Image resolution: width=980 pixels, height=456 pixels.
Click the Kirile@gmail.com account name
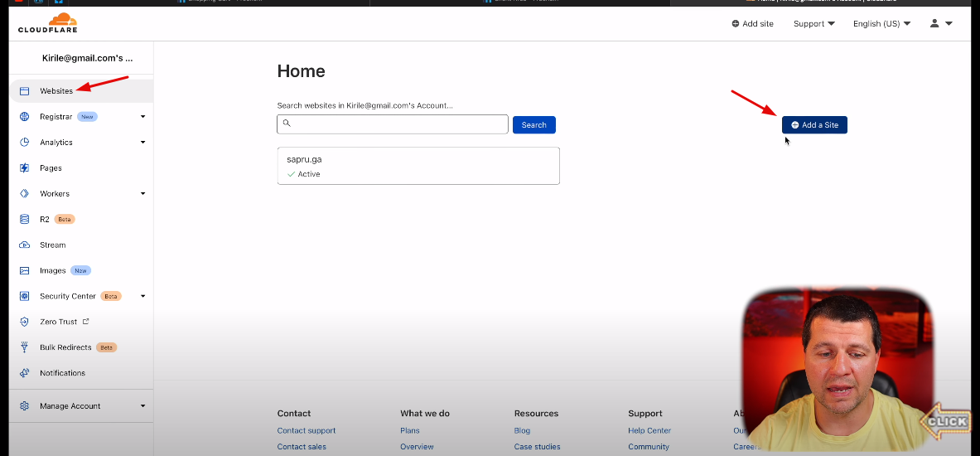pos(88,58)
